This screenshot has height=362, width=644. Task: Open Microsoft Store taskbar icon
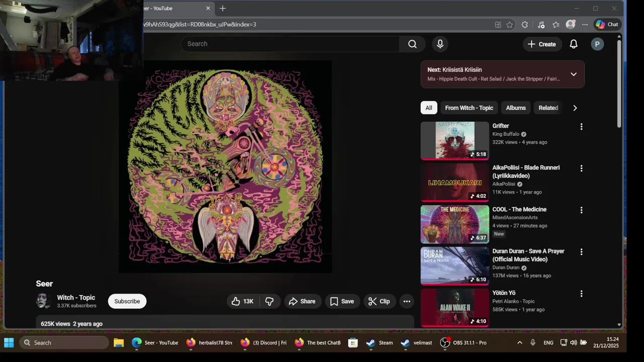pos(353,342)
